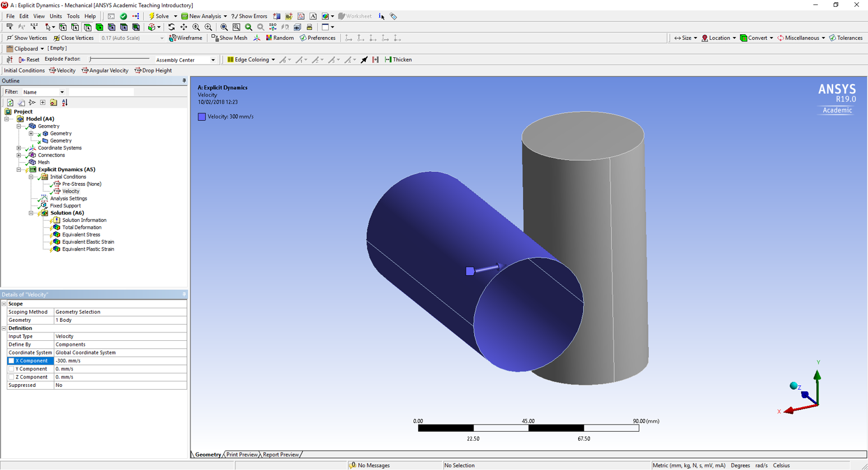Switch to the Report Preview tab
Viewport: 868px width, 470px height.
pyautogui.click(x=281, y=454)
